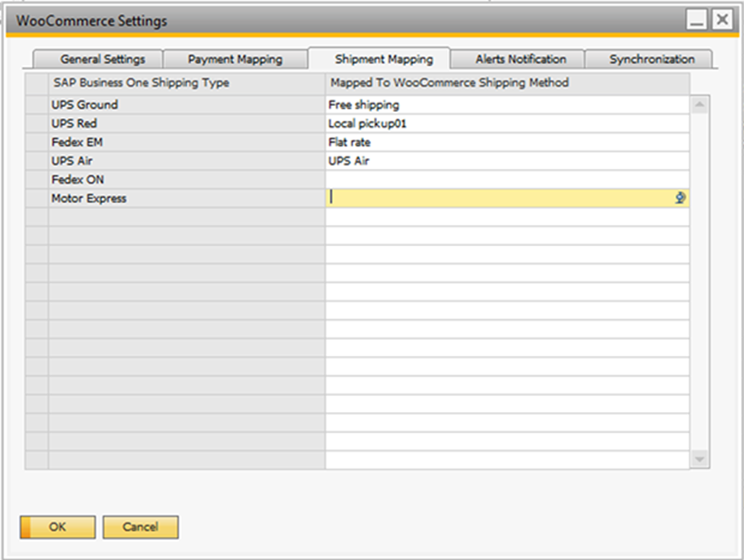The image size is (744, 560).
Task: Select the Free shipping mapping for UPS Ground
Action: click(507, 105)
